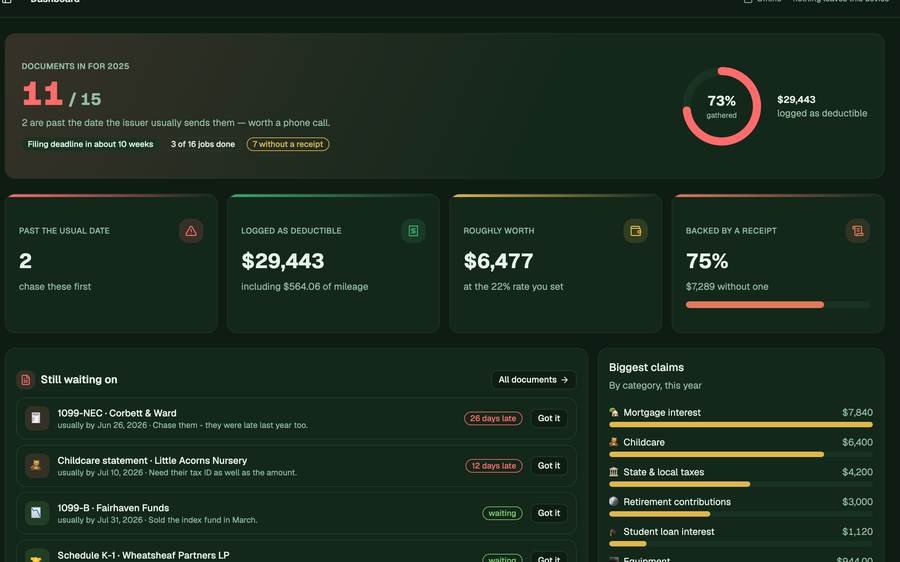Screen dimensions: 900x562
Task: Click the 1099-NEC Corbett & Ward document icon
Action: click(36, 418)
